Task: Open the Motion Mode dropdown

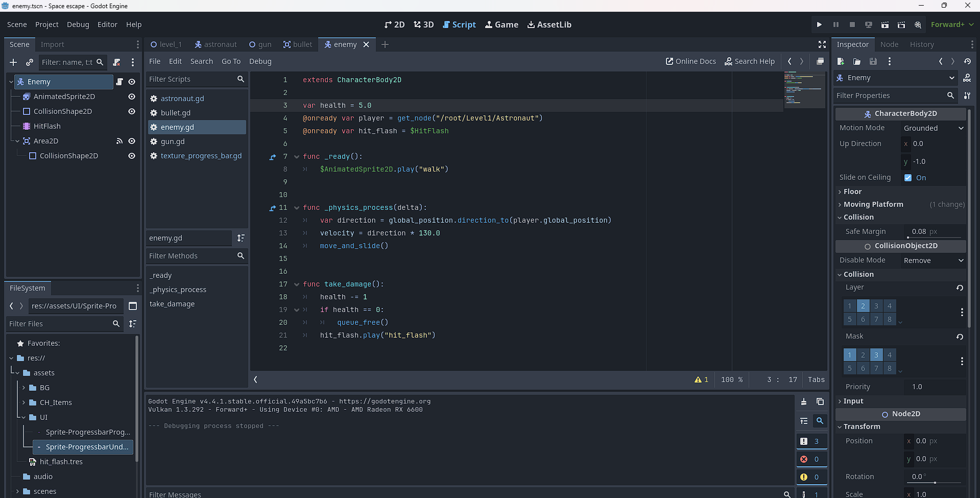Action: [933, 128]
